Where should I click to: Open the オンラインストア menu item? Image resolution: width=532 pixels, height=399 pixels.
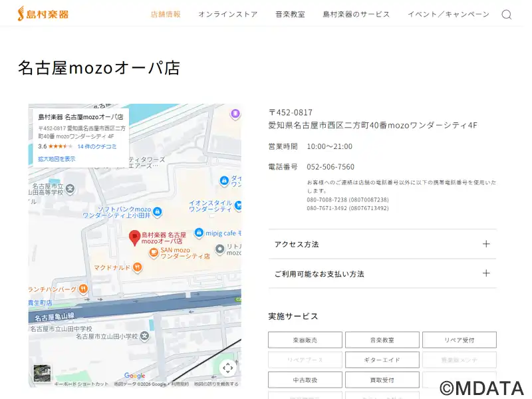[228, 14]
